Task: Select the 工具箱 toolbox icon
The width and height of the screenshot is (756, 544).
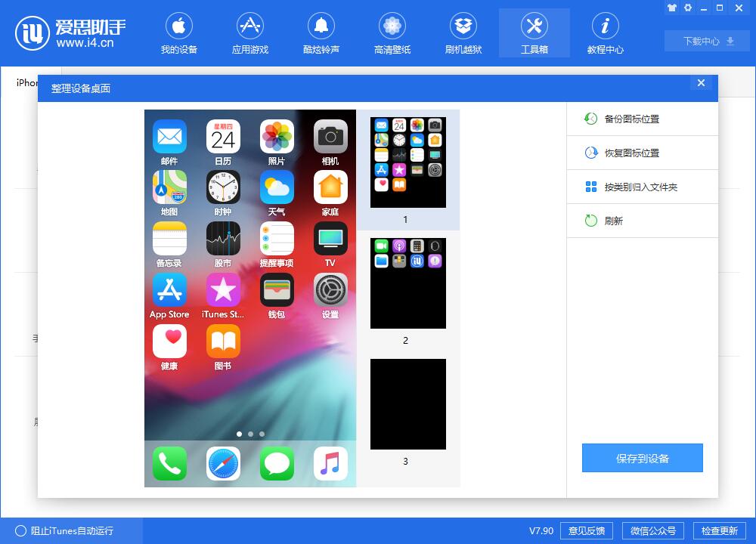Action: click(x=534, y=32)
